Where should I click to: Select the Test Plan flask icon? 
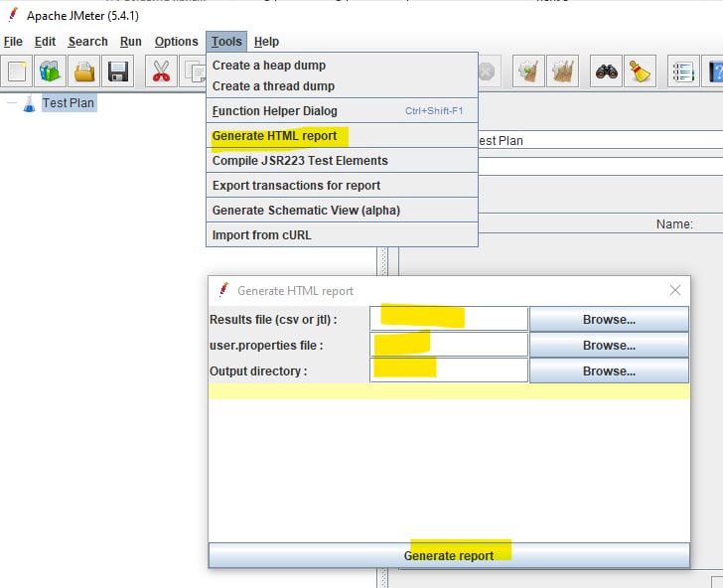(x=30, y=103)
